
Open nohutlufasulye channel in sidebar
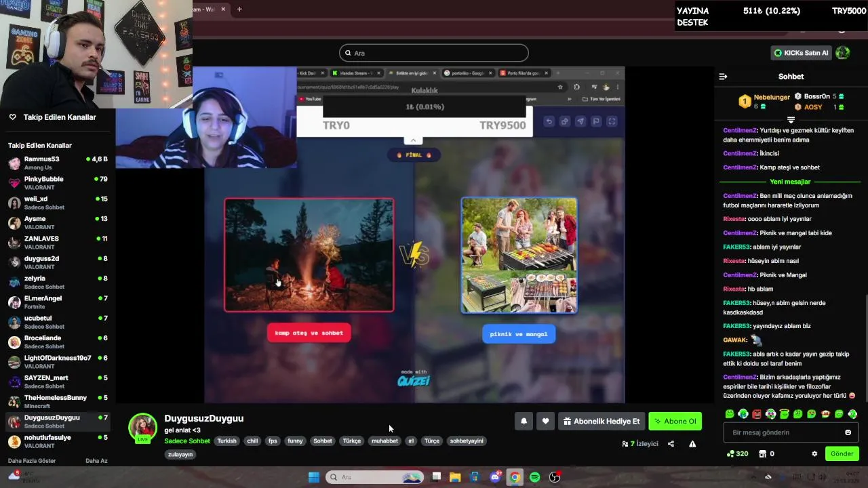point(58,441)
